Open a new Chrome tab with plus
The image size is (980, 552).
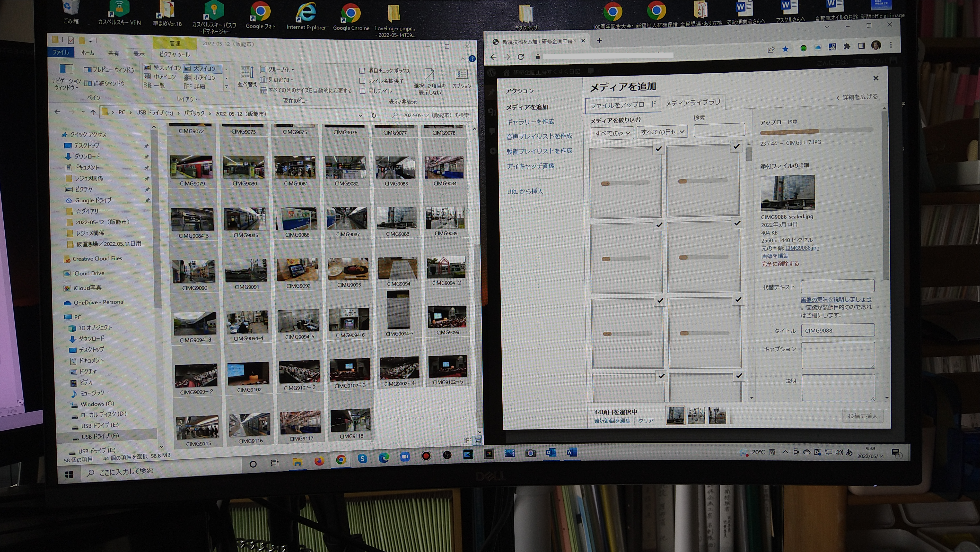600,40
